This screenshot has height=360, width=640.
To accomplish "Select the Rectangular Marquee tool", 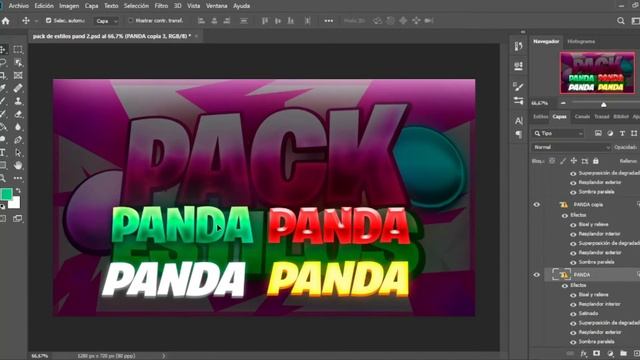I will (18, 50).
